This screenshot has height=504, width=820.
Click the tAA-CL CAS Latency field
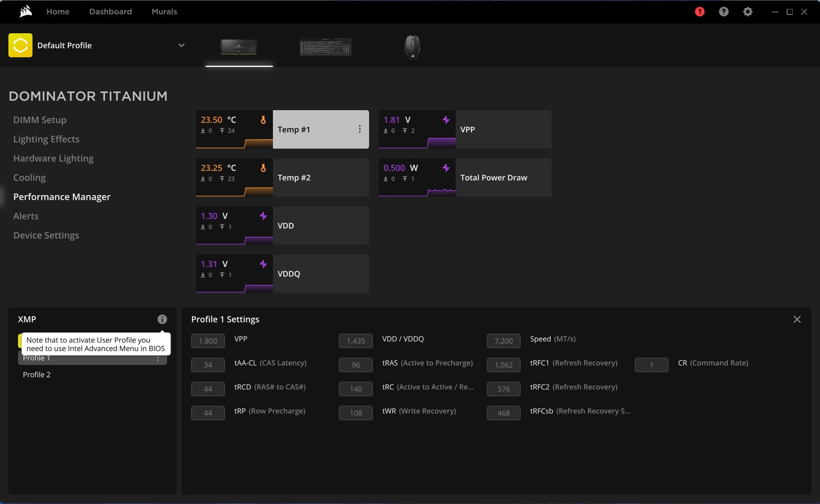click(x=208, y=365)
